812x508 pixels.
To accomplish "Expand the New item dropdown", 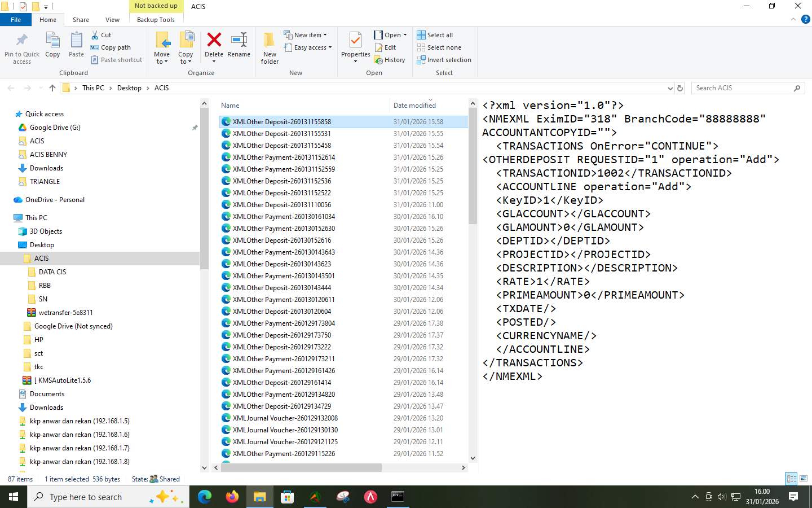I will tap(307, 34).
